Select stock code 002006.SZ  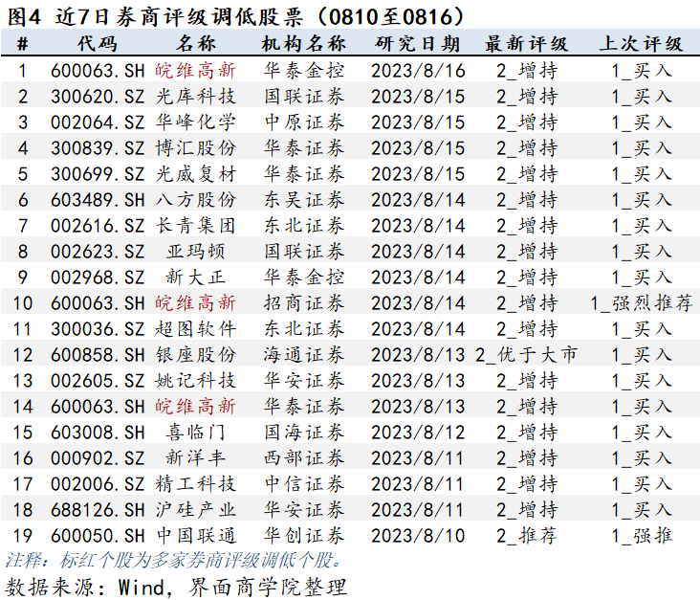coord(98,484)
